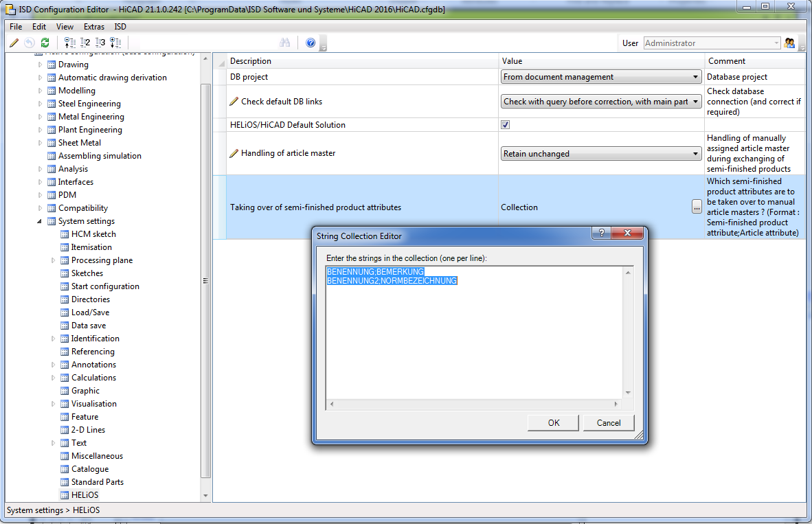The height and width of the screenshot is (524, 812).
Task: Expand the Processing plane node
Action: 53,260
